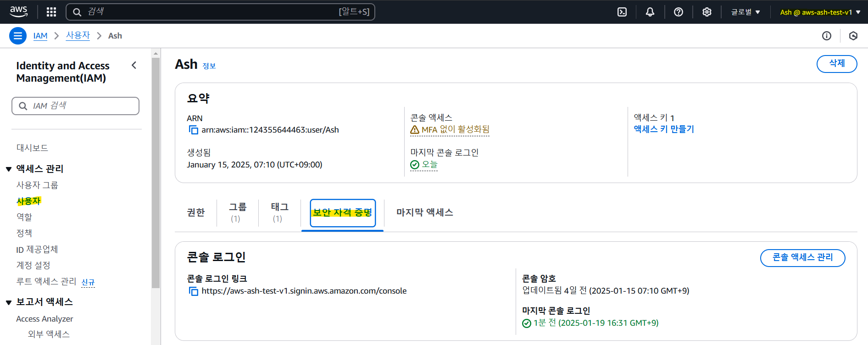Image resolution: width=868 pixels, height=345 pixels.
Task: Open notifications bell icon
Action: pos(650,12)
